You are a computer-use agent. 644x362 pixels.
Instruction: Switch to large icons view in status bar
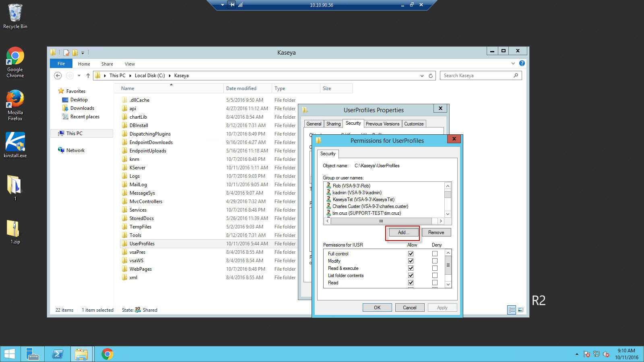coord(520,310)
